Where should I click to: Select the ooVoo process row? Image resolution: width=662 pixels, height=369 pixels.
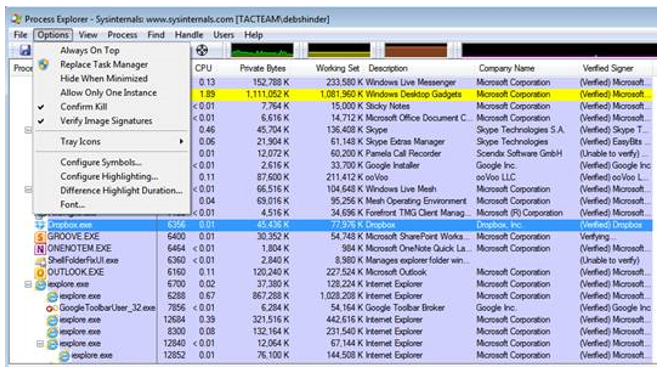point(422,177)
